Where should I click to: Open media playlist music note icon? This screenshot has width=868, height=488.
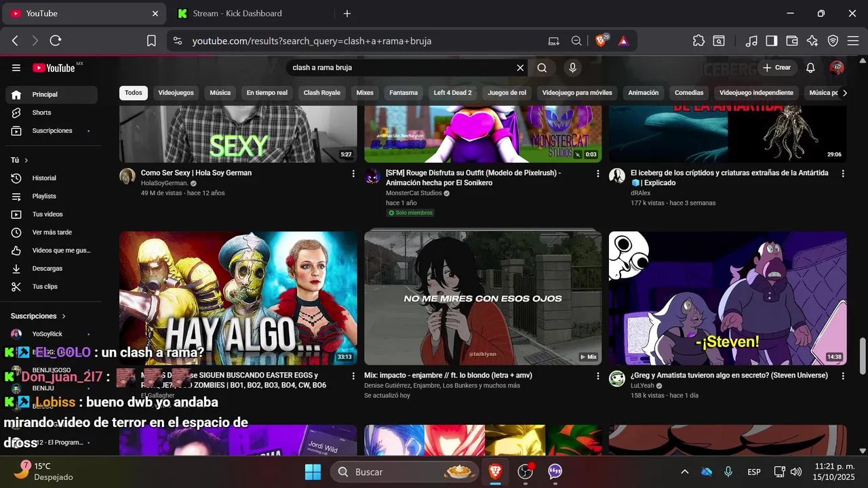[x=751, y=41]
